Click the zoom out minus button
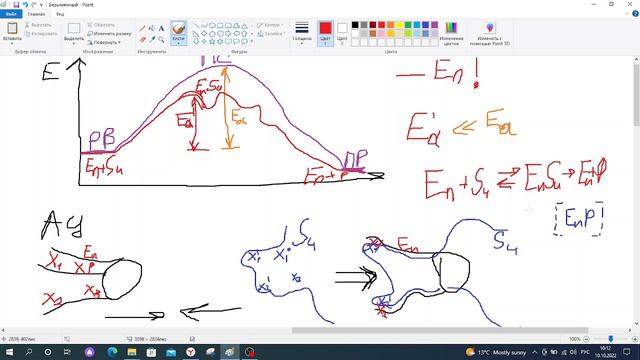640x360 pixels. point(587,339)
